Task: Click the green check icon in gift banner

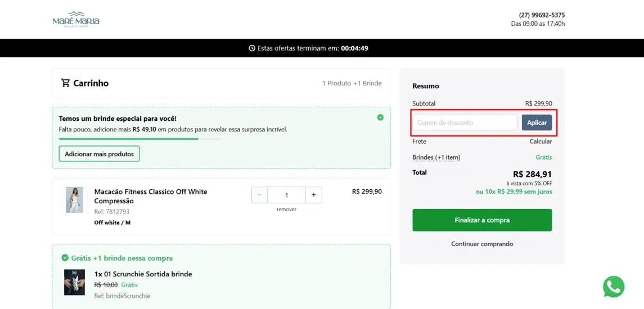Action: click(380, 117)
